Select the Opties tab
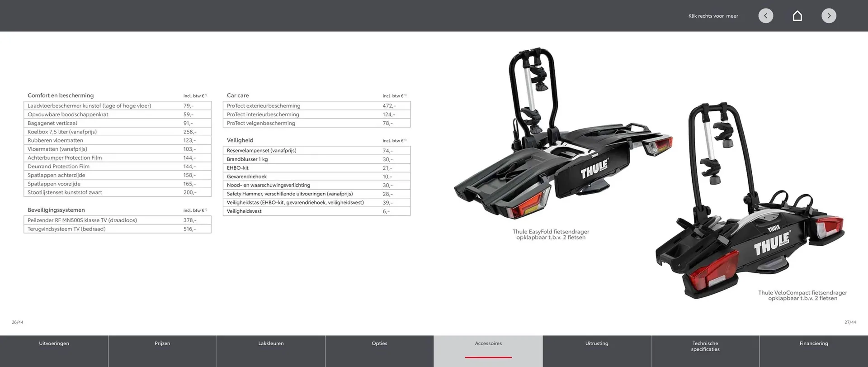This screenshot has height=367, width=868. tap(379, 343)
